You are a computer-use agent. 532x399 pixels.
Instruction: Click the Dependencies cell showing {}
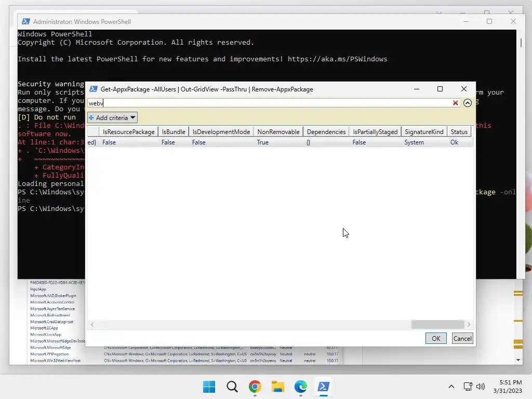[308, 142]
